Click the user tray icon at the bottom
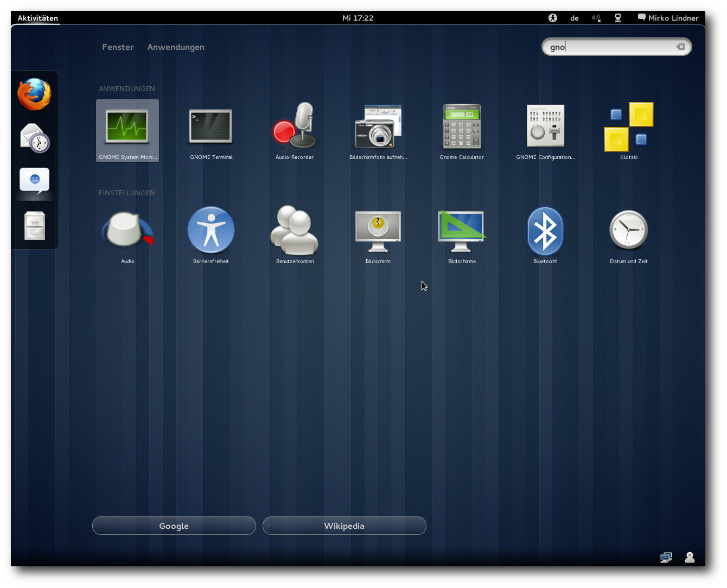 click(x=690, y=557)
